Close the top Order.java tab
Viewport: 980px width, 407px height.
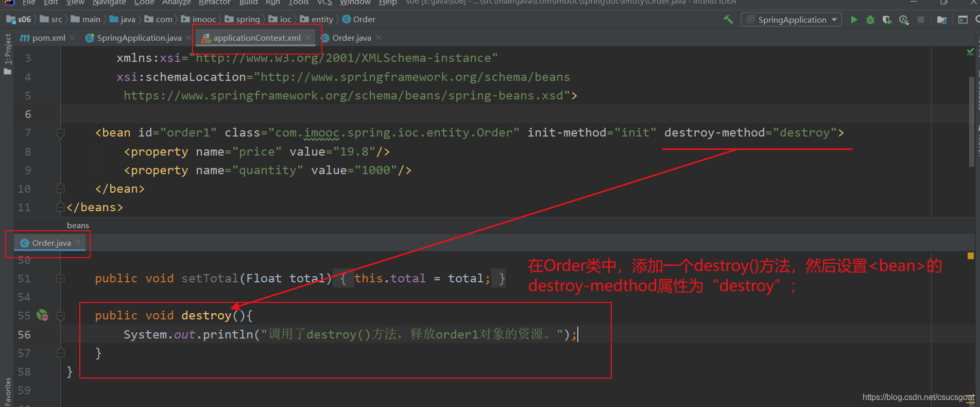379,38
